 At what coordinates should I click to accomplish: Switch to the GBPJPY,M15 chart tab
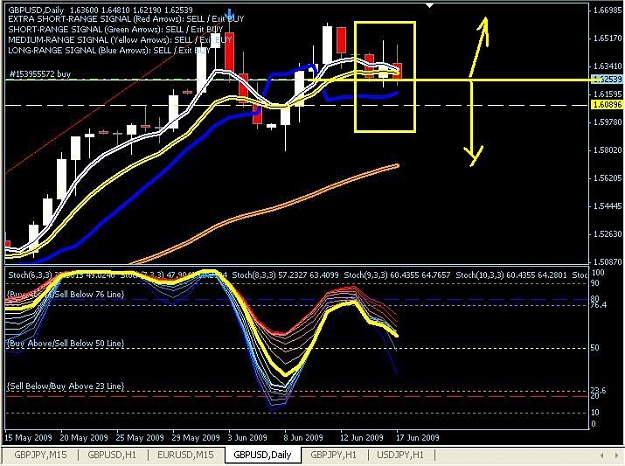coord(41,454)
